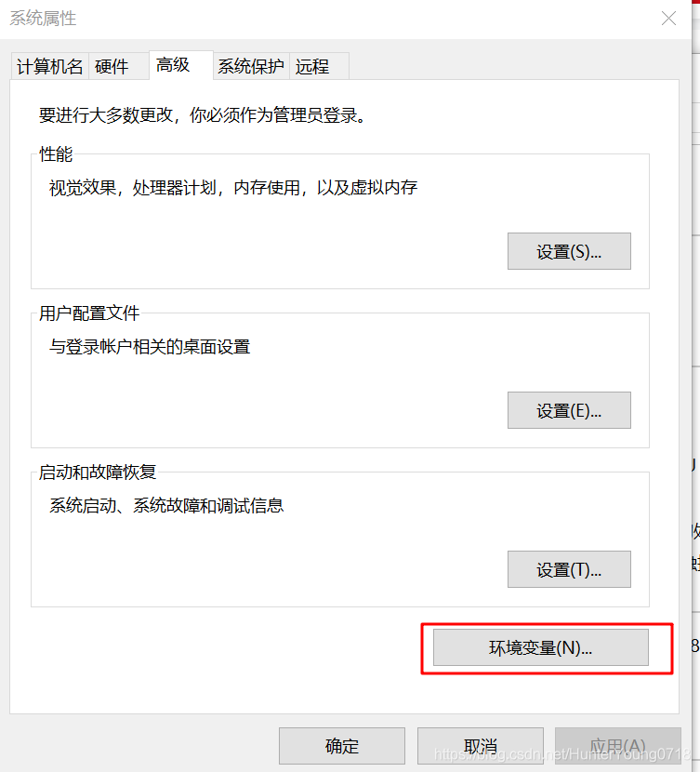Click the 要进行大多数更改 administrator notice text

click(202, 115)
